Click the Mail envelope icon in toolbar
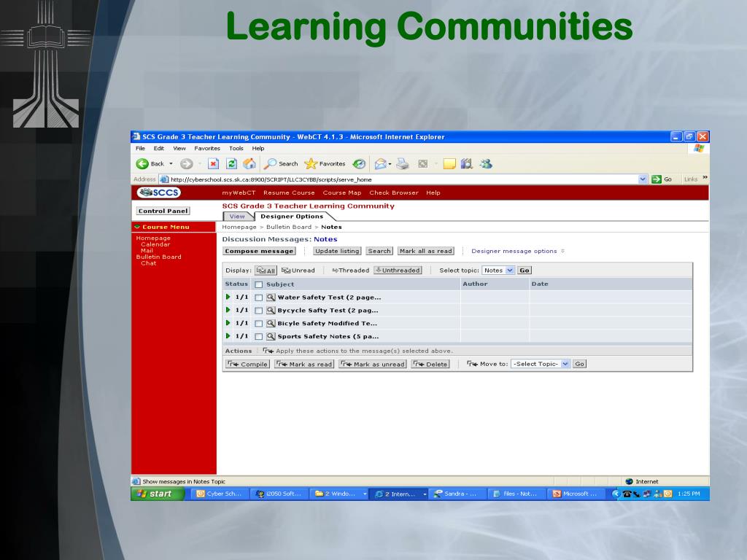747x560 pixels. (380, 164)
